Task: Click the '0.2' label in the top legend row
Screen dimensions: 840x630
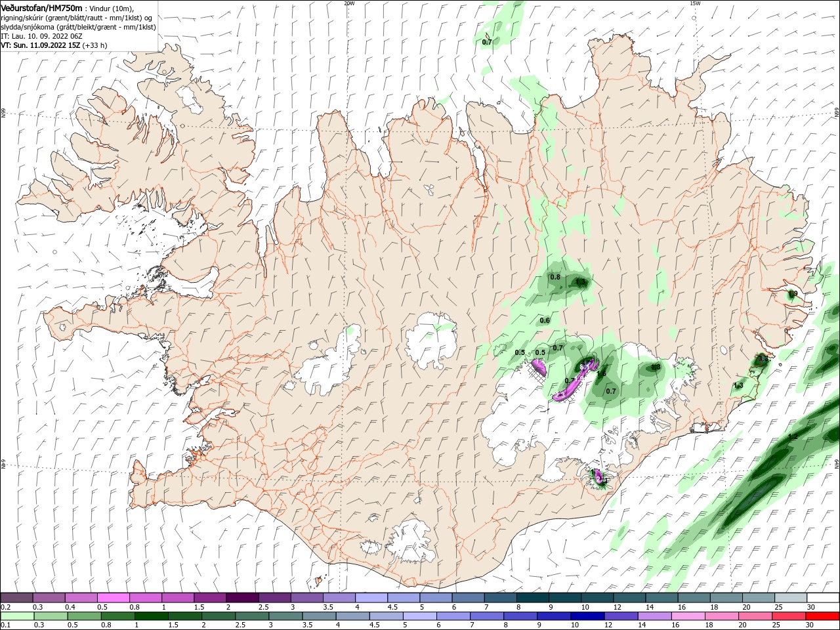Action: tap(5, 607)
